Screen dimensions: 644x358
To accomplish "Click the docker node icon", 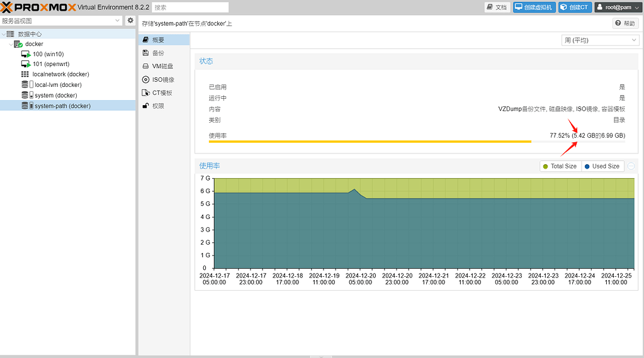I will (18, 44).
